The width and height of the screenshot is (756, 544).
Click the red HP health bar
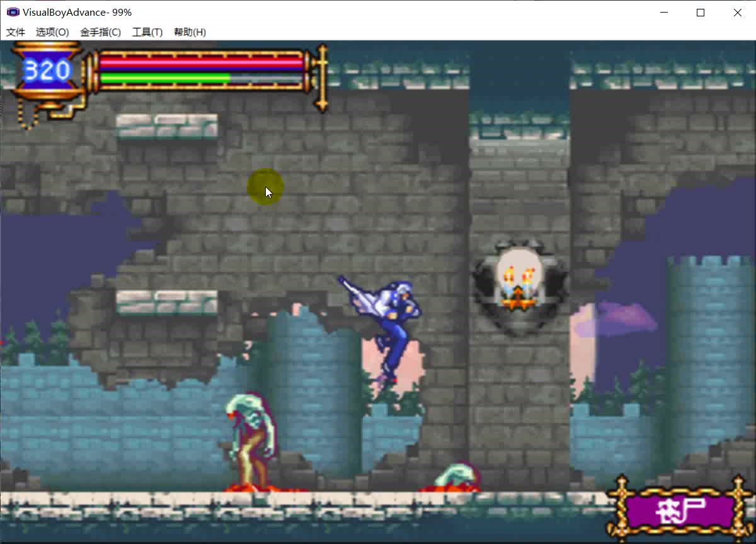(201, 62)
